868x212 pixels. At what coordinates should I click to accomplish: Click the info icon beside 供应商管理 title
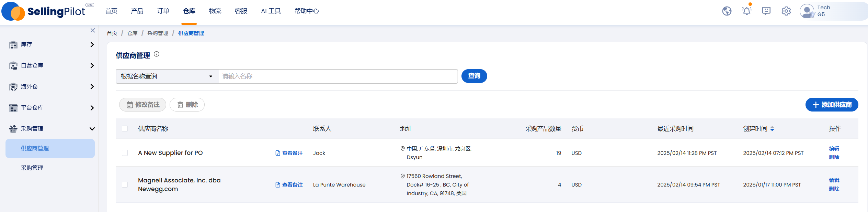click(157, 54)
